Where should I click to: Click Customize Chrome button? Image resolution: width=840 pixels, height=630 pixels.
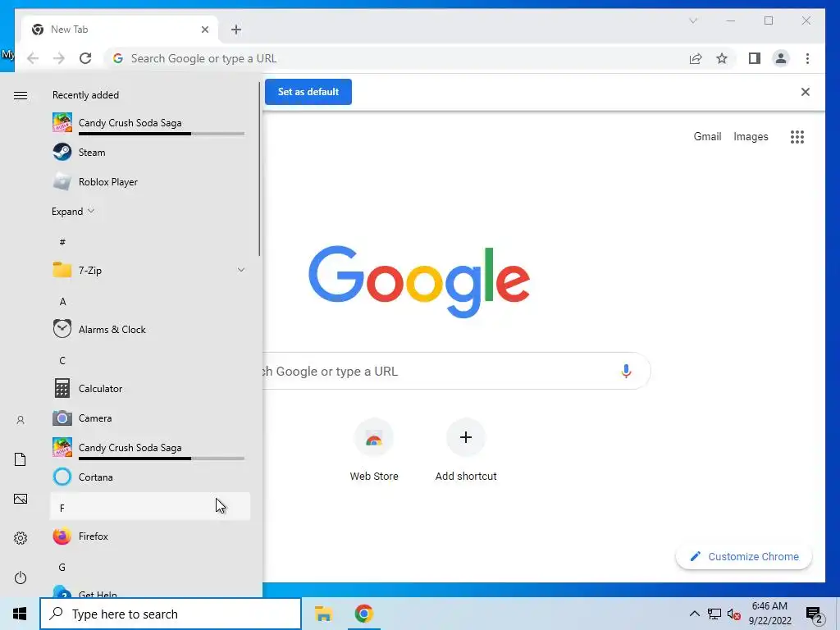point(744,557)
